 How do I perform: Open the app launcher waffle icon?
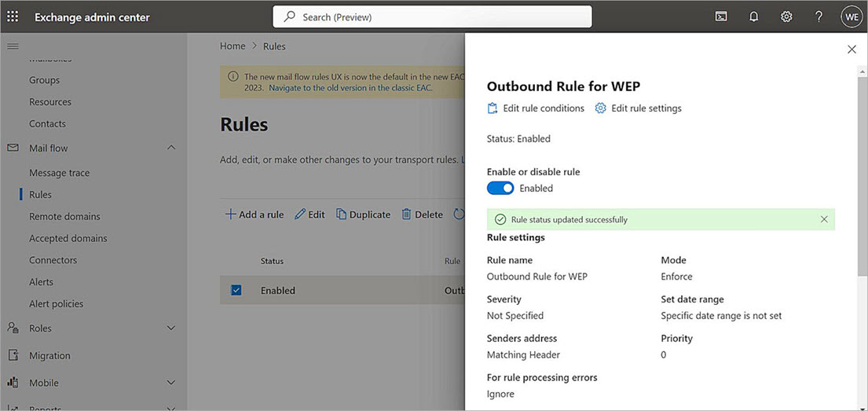(x=13, y=17)
